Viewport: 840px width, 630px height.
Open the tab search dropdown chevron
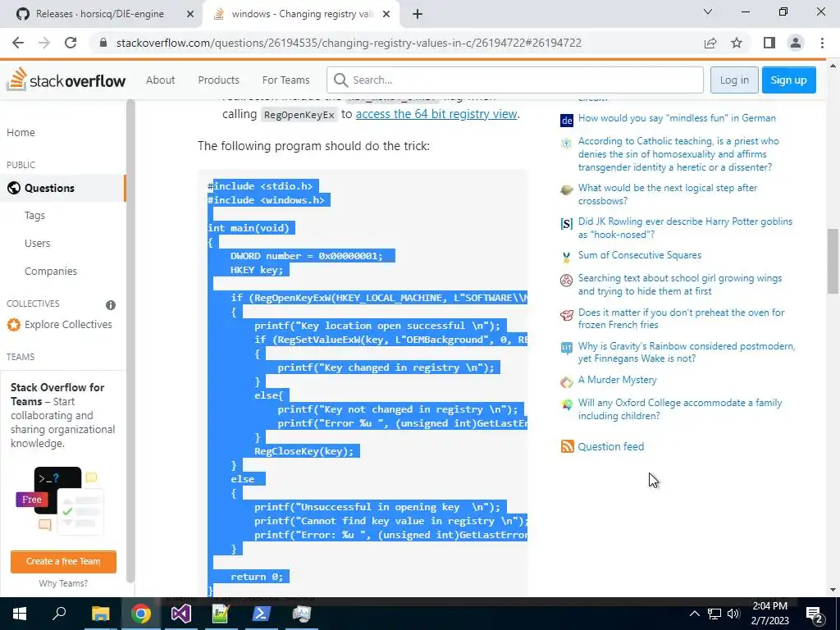(708, 11)
